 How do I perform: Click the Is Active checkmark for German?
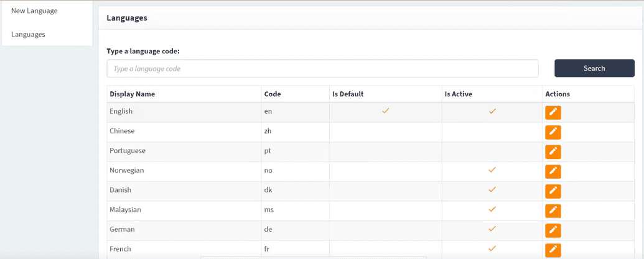492,229
